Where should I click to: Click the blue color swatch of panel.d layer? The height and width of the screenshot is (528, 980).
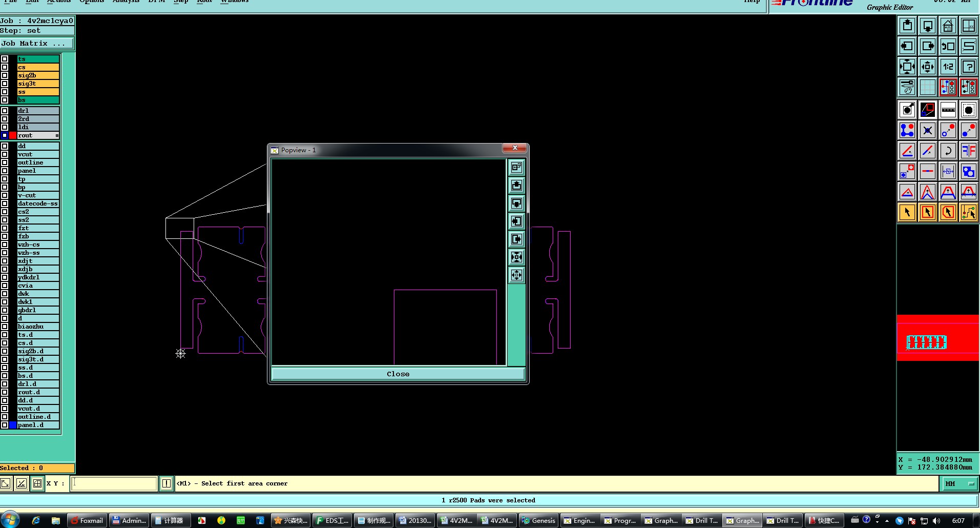tap(13, 425)
